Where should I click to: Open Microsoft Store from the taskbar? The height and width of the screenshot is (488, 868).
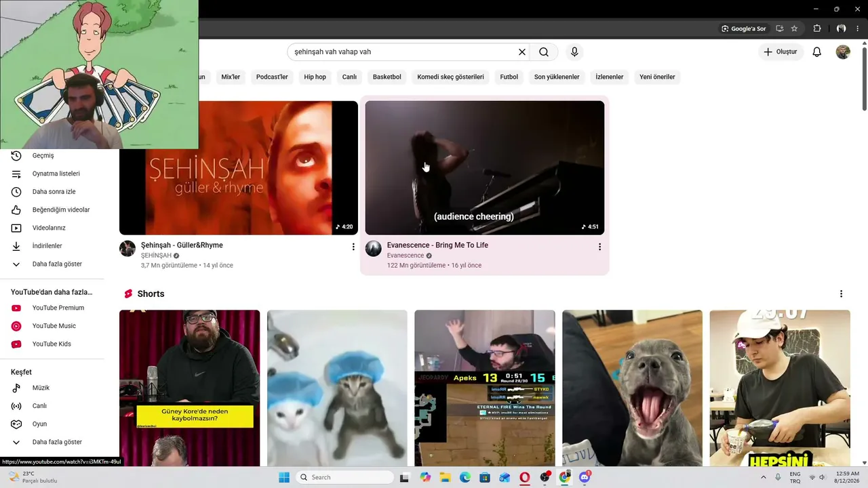coord(485,477)
